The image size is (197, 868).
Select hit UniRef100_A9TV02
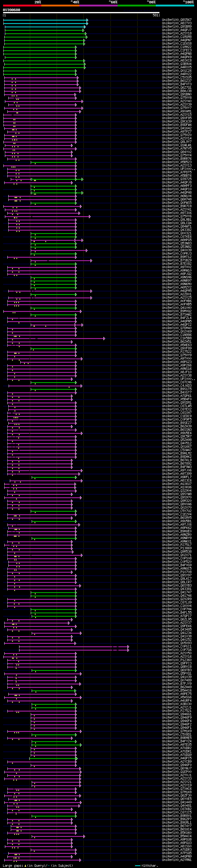tap(177, 267)
